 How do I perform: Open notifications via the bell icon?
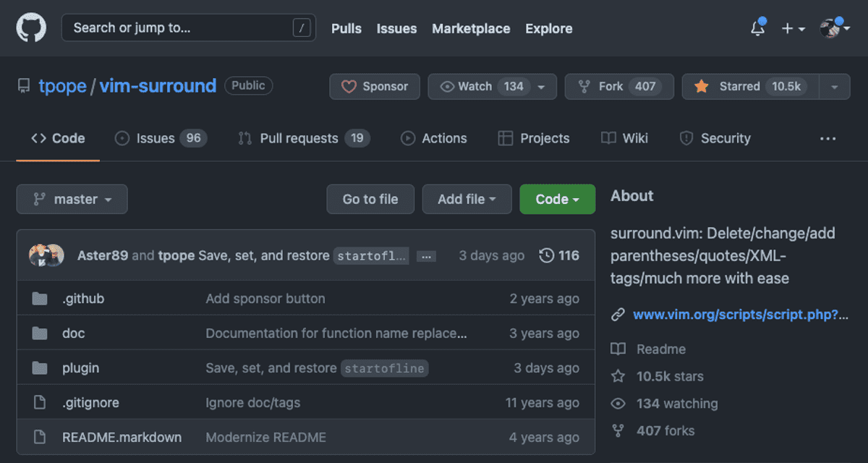pos(757,27)
